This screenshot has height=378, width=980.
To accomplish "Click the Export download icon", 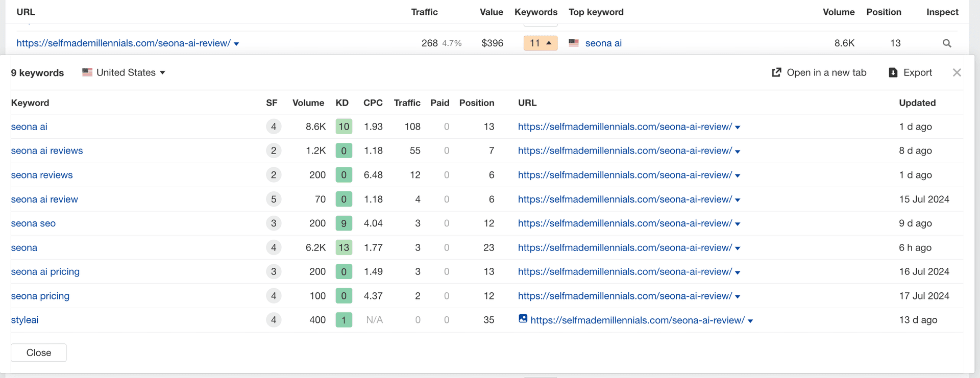I will pos(893,72).
